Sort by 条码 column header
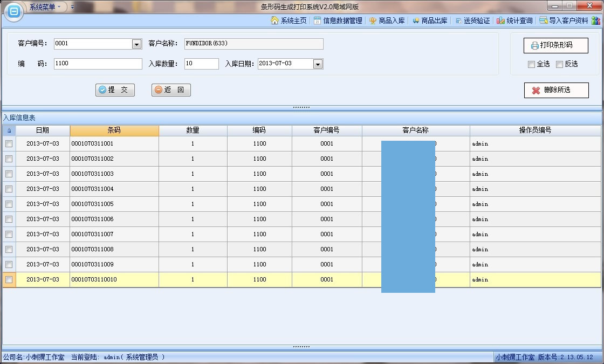Screen dimensions: 604x364 [x=114, y=131]
